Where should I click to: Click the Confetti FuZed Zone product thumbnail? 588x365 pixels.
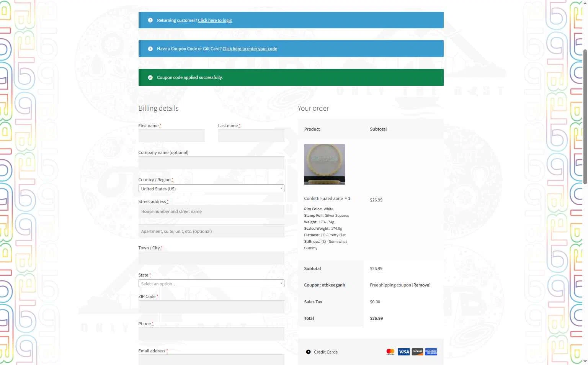click(x=325, y=164)
